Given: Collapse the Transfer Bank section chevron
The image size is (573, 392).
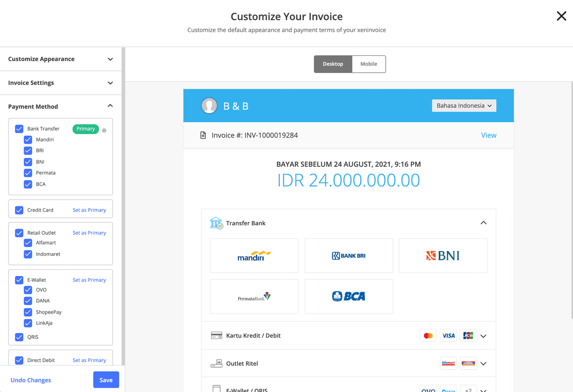Looking at the screenshot, I should [x=483, y=223].
